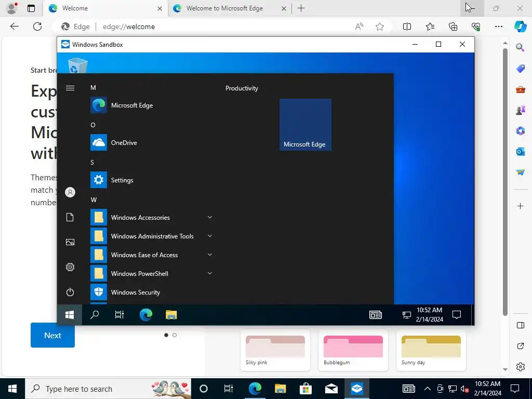Open Microsoft Store on host taskbar

pyautogui.click(x=305, y=389)
